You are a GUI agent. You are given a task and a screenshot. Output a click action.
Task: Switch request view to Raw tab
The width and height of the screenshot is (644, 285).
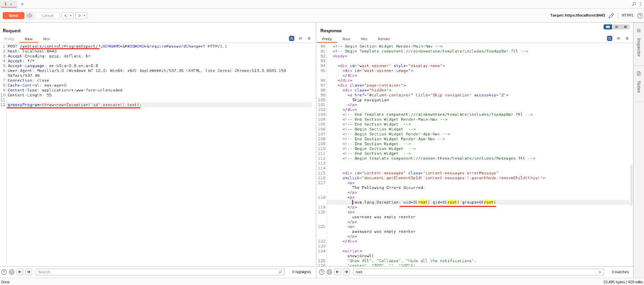[x=29, y=39]
